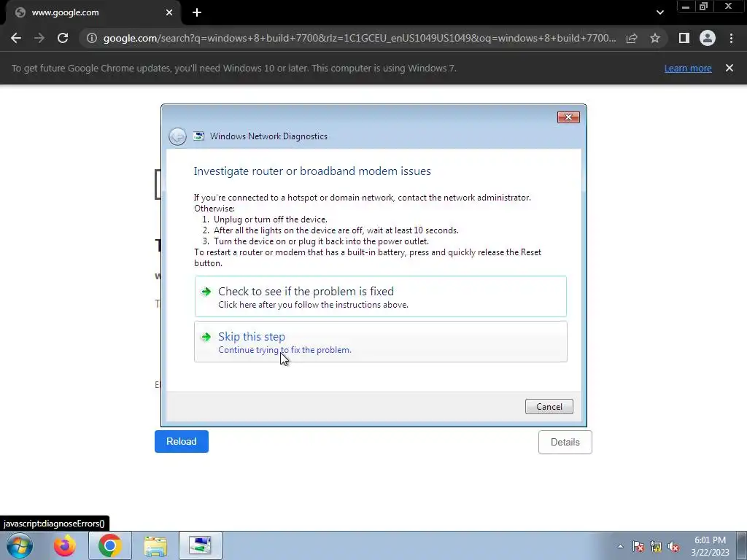
Task: Click the blue Reload button
Action: click(182, 441)
